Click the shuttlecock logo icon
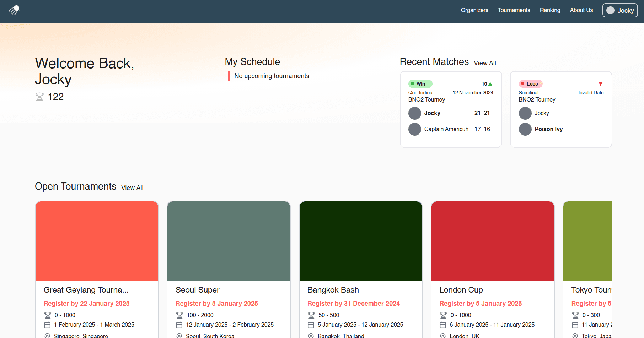This screenshot has width=644, height=338. pos(14,10)
